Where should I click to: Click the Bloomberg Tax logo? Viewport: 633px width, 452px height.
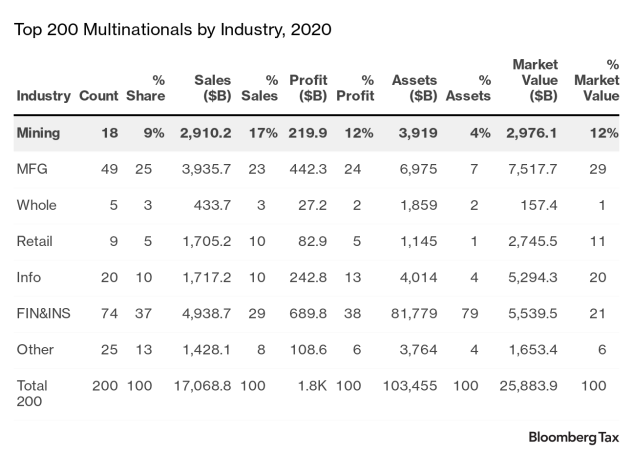pyautogui.click(x=573, y=437)
